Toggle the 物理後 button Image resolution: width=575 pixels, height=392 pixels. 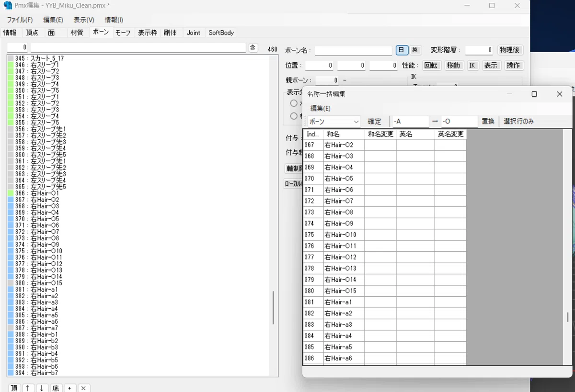[510, 50]
